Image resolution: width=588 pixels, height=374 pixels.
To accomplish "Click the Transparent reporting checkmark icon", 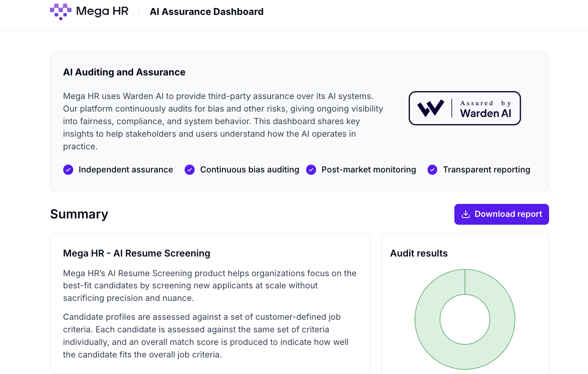I will pos(432,170).
